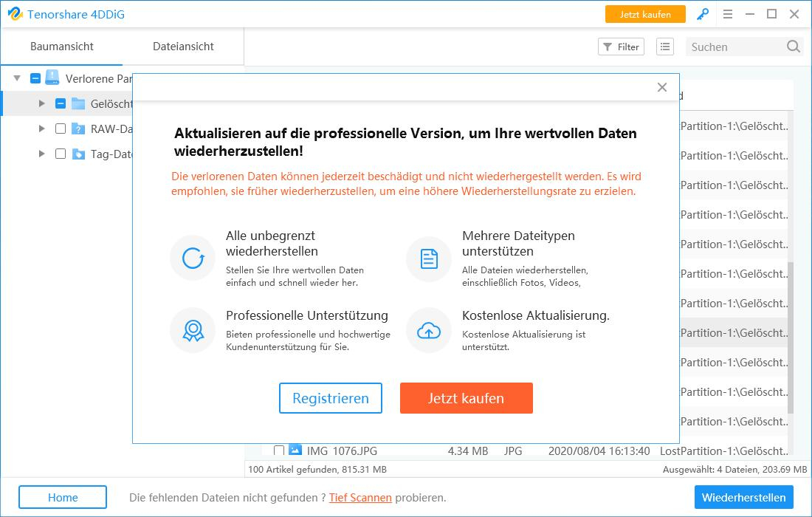Open the hamburger menu icon

point(728,14)
